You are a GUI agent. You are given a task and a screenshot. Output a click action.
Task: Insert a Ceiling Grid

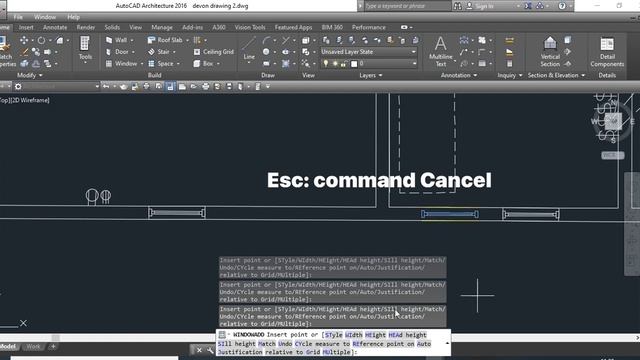coord(213,52)
